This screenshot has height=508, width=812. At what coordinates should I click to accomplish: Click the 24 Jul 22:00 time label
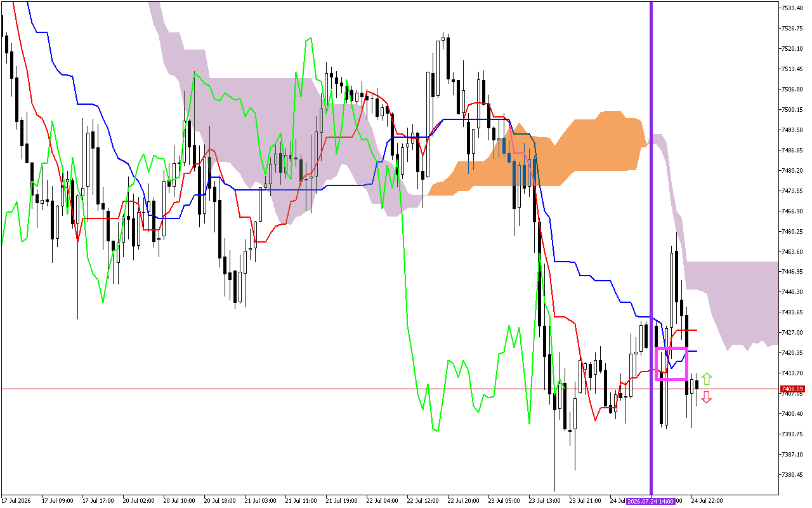click(x=707, y=501)
